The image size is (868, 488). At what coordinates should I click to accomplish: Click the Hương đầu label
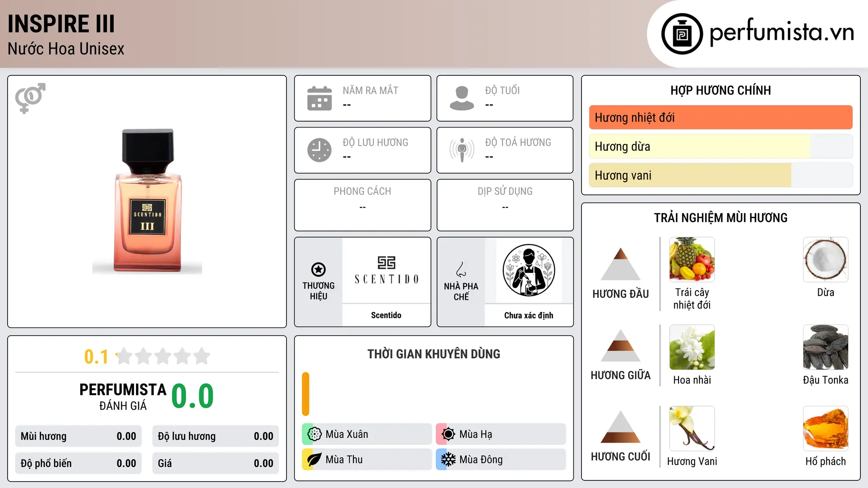click(x=620, y=294)
